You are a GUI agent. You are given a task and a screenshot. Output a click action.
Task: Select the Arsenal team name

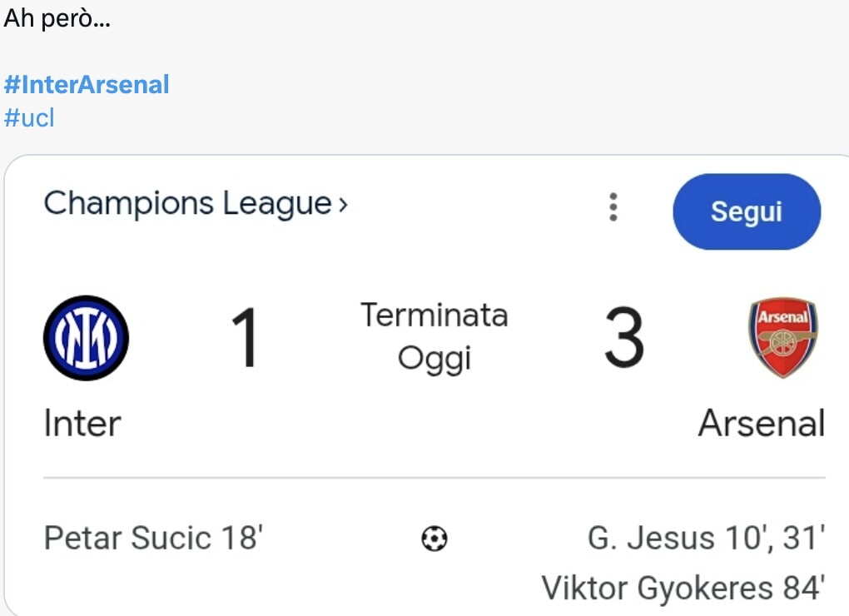click(x=762, y=423)
